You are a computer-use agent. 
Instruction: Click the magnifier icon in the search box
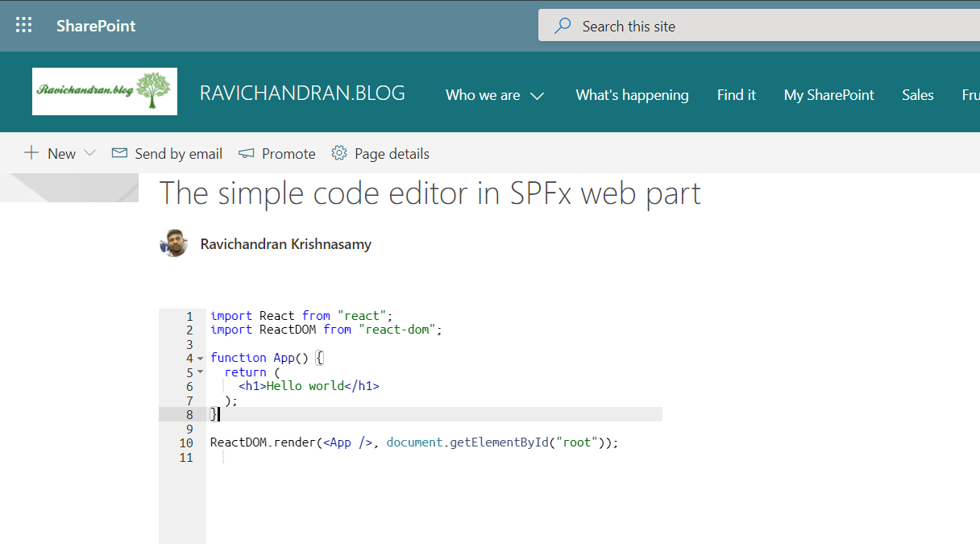click(563, 26)
